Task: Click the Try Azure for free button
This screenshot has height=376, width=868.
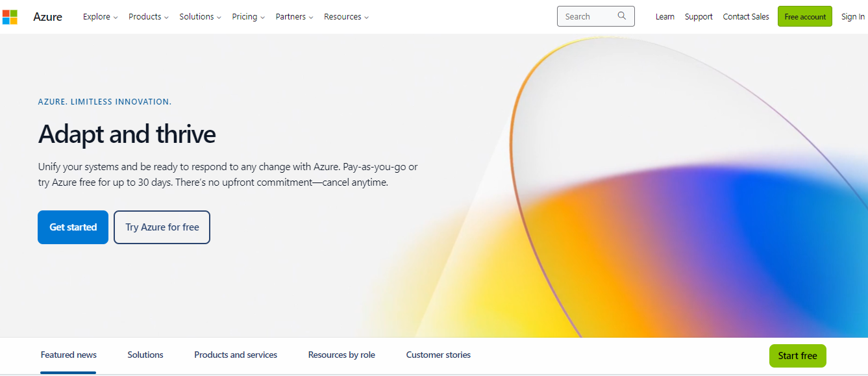Action: (x=162, y=227)
